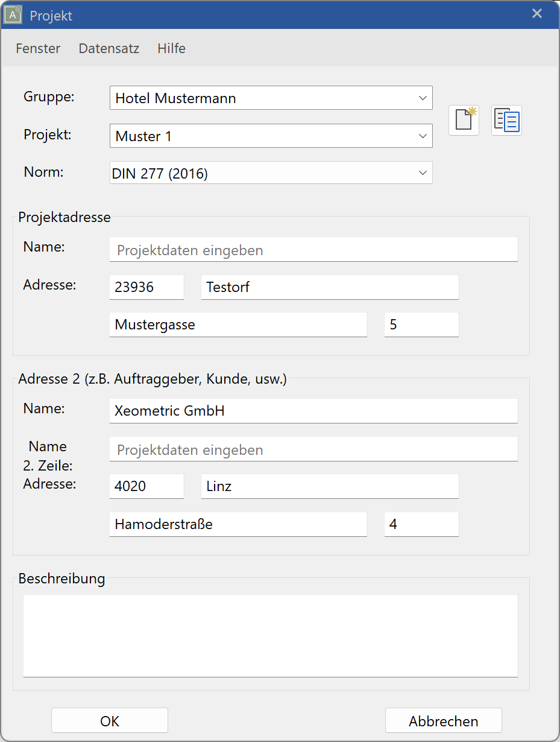This screenshot has height=742, width=560.
Task: Open the Fenster menu
Action: pos(37,48)
